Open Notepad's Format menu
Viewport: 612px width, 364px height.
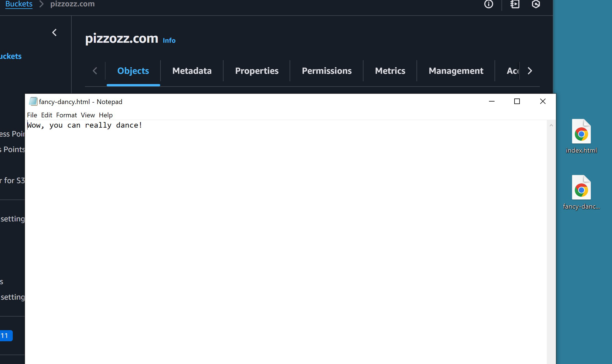66,115
